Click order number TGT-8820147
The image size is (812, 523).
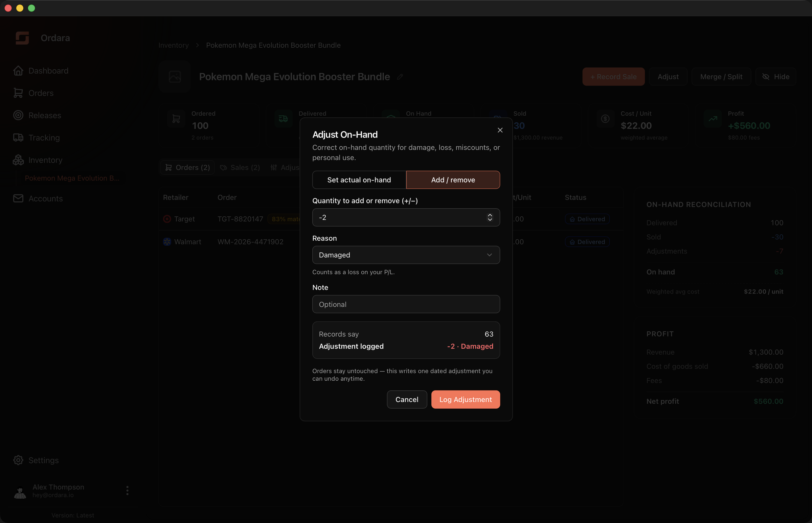(x=240, y=219)
